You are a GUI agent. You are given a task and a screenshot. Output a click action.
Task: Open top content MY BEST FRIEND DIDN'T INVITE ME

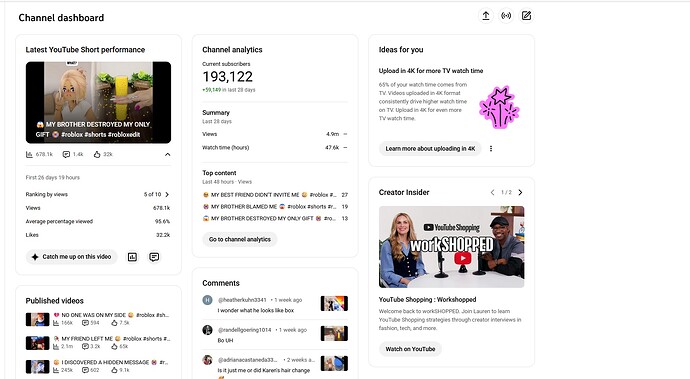pyautogui.click(x=269, y=195)
